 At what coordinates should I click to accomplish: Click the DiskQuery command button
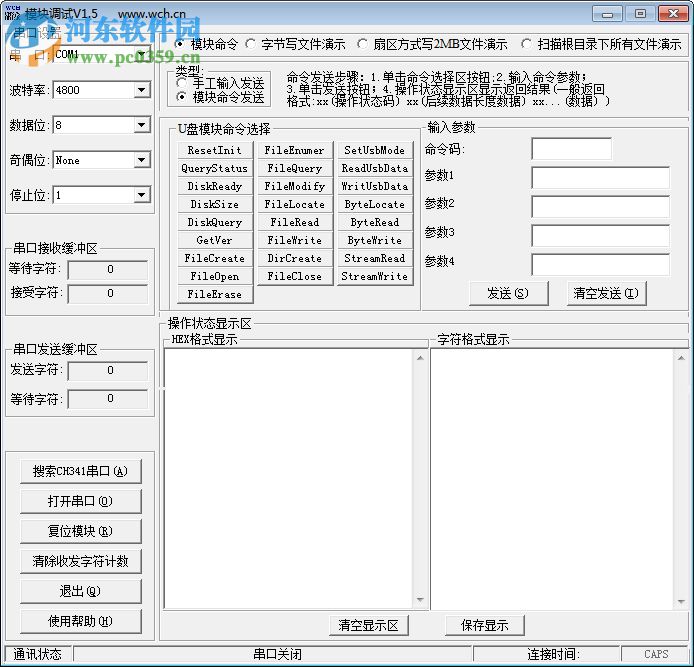[215, 222]
